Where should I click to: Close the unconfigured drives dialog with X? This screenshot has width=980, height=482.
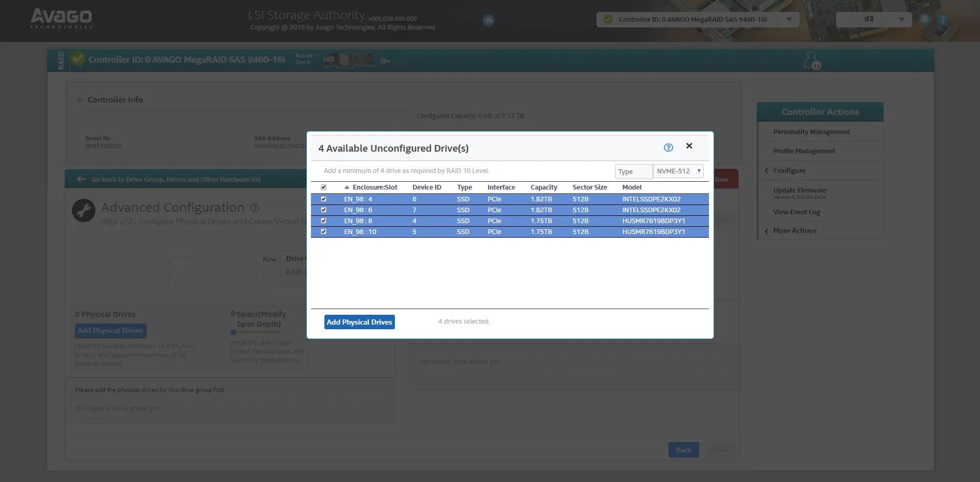(x=689, y=146)
